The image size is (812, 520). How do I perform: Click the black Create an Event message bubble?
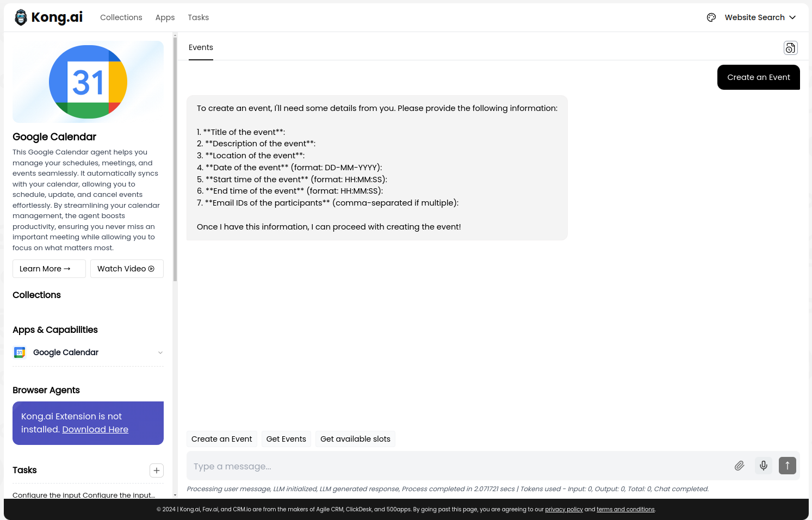click(x=759, y=77)
